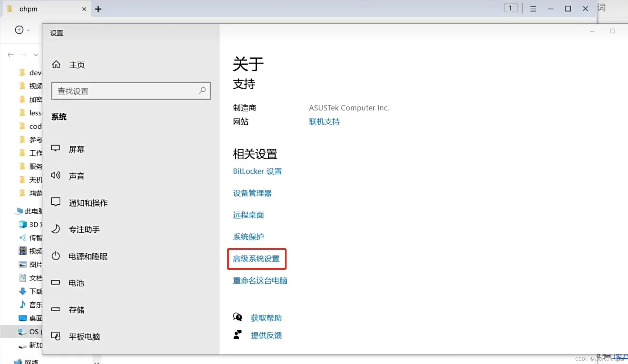Screen dimensions: 628x364
Task: Select the Desktop (桌面) icon in Explorer
Action: tap(23, 318)
